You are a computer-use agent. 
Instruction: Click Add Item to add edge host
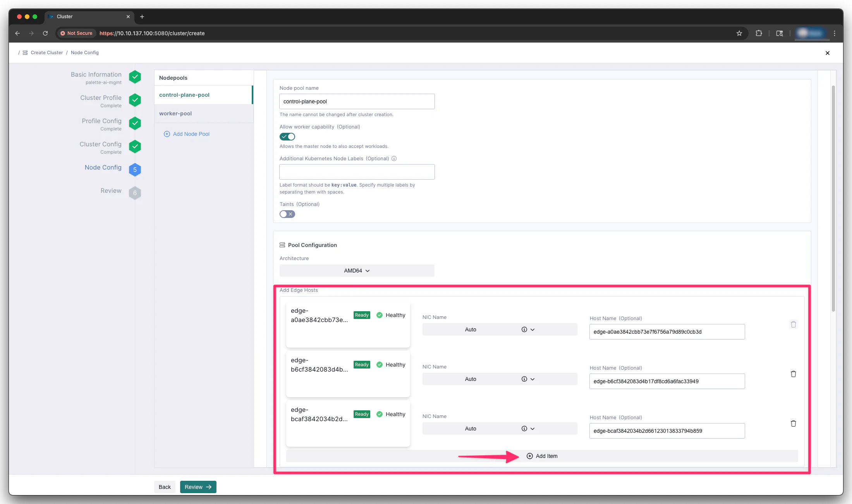pos(542,456)
